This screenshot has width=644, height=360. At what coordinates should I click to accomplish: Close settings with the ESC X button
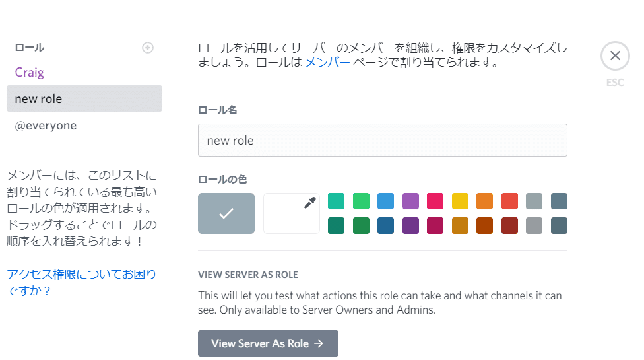615,56
